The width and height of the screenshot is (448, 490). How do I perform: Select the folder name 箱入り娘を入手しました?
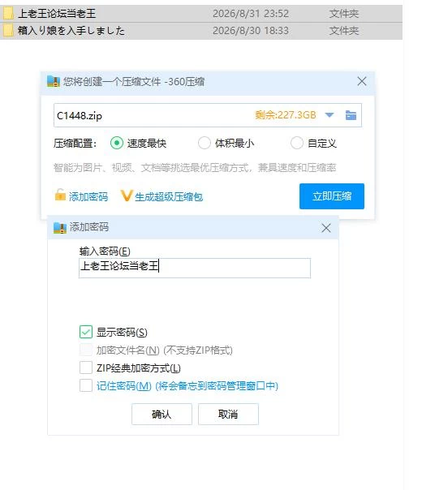point(71,31)
